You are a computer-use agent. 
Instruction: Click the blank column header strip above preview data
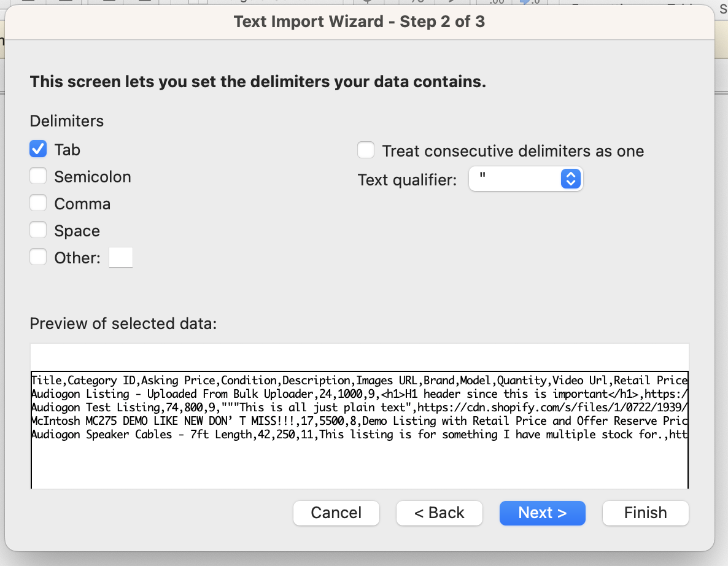coord(359,357)
